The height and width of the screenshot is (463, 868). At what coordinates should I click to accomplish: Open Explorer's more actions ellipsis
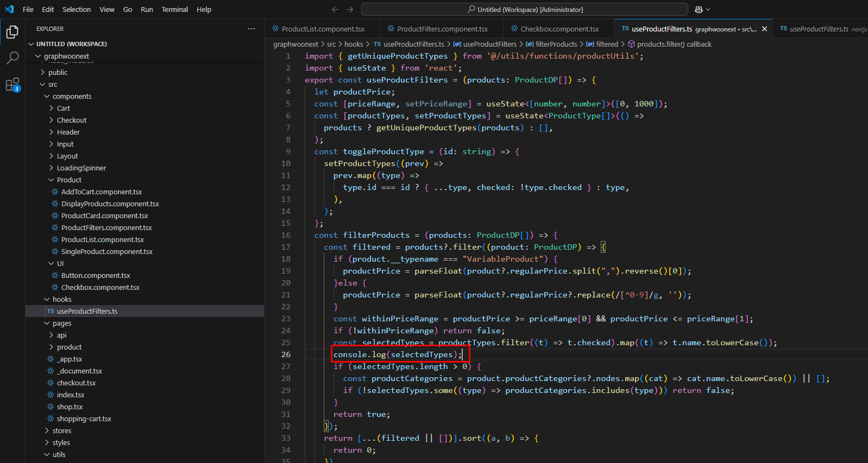coord(251,29)
